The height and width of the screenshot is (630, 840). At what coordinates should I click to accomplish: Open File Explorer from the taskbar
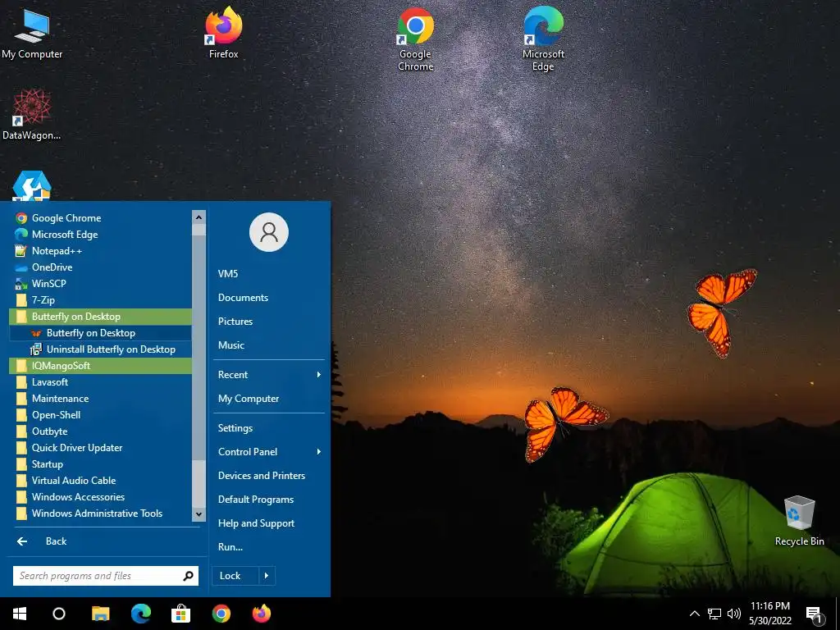100,614
